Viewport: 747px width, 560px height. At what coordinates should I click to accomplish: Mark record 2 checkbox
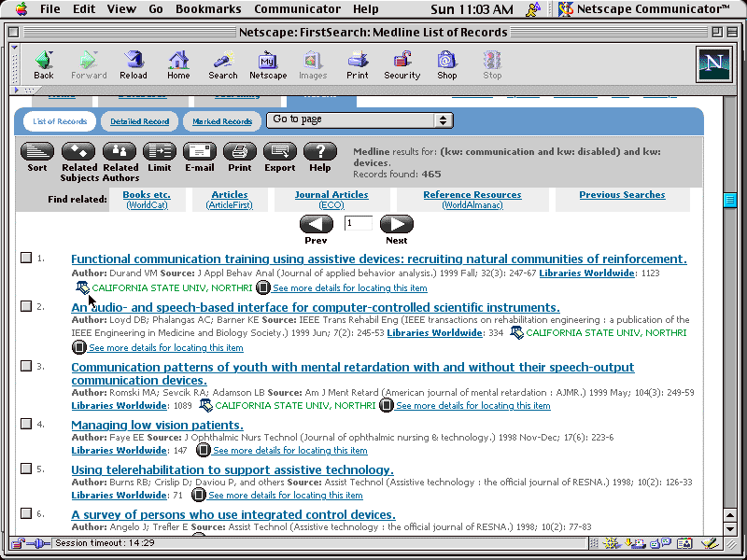click(26, 306)
